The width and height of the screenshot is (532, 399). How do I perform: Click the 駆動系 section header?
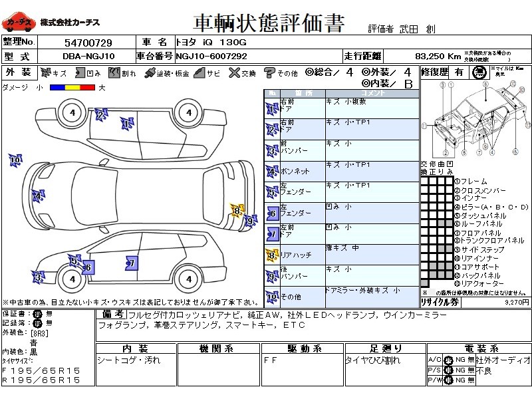coord(303,348)
